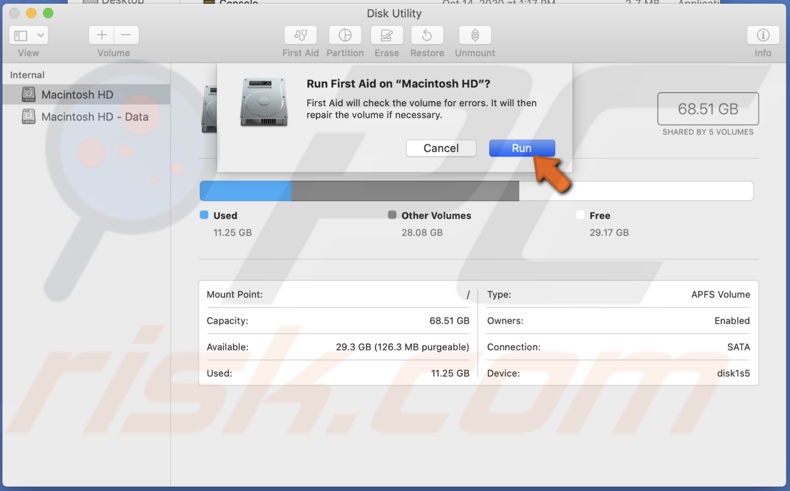This screenshot has width=790, height=491.
Task: Click the Disk Utility window title
Action: tap(394, 14)
